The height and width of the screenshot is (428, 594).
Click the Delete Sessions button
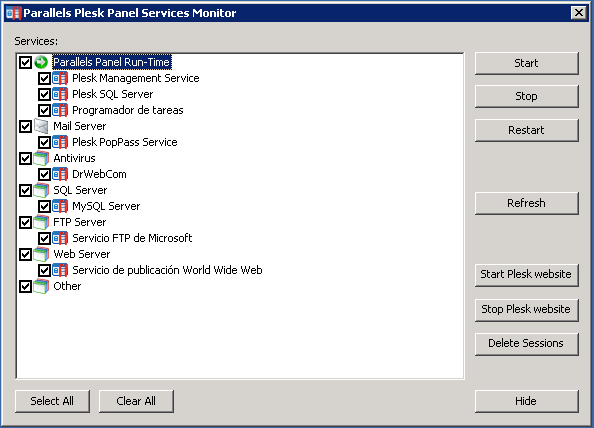527,344
